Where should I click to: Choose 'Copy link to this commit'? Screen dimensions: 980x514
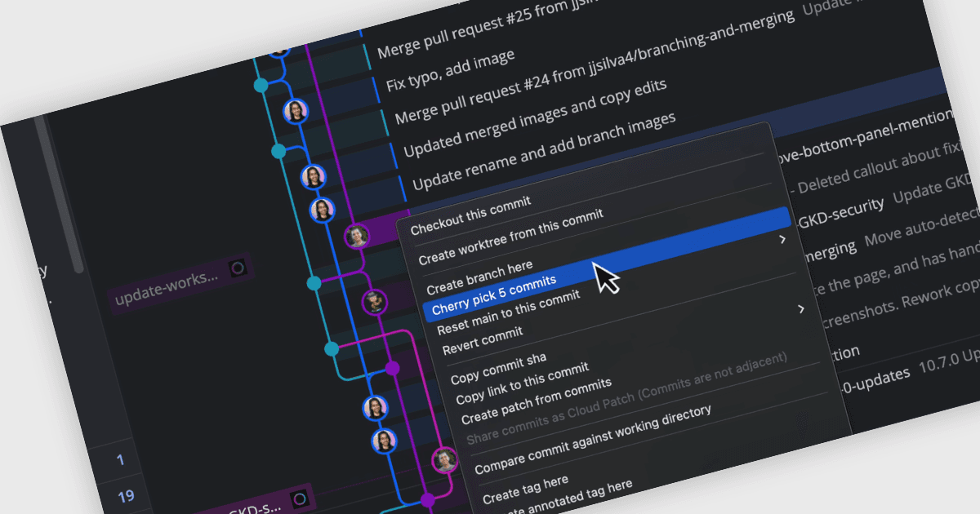(522, 383)
